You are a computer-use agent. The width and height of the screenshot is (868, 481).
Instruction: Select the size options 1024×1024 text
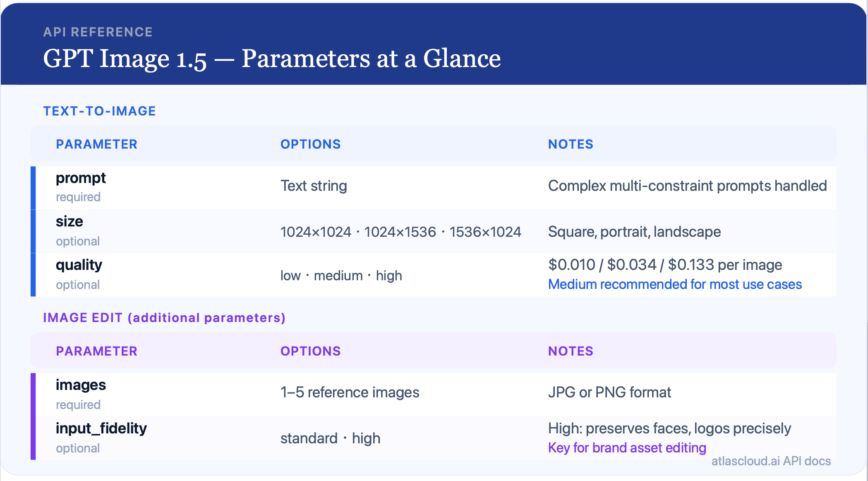(316, 232)
